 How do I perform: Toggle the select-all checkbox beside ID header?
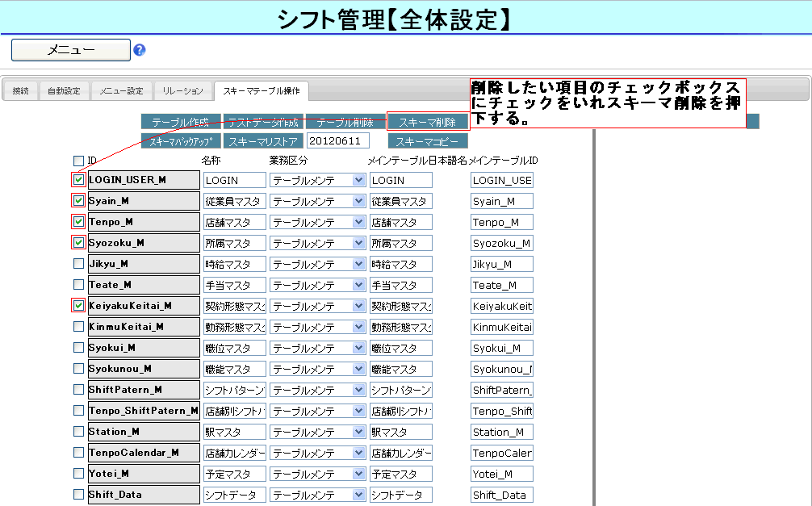click(78, 161)
